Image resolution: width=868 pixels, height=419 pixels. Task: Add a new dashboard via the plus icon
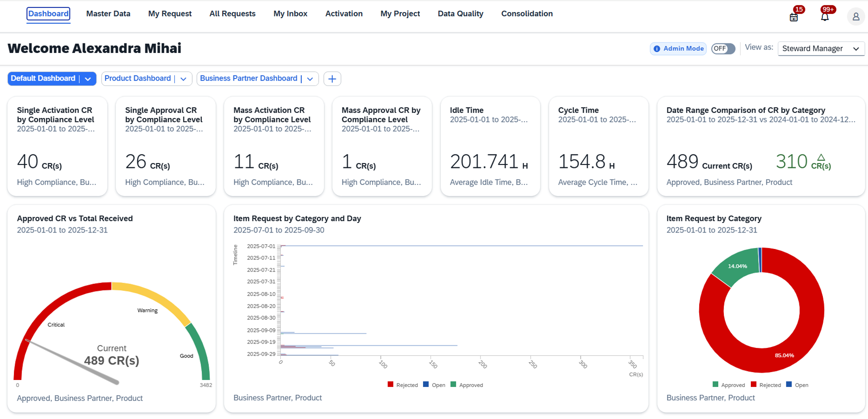pyautogui.click(x=332, y=79)
